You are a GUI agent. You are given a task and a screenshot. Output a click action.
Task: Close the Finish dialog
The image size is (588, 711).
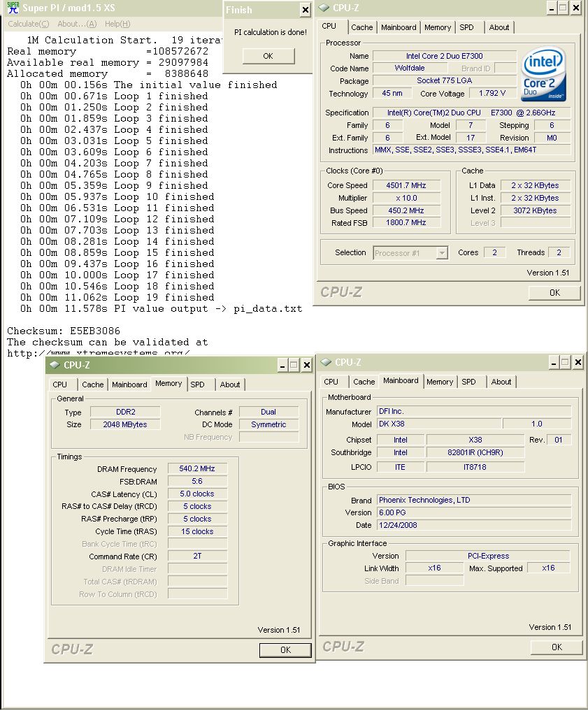click(x=306, y=10)
